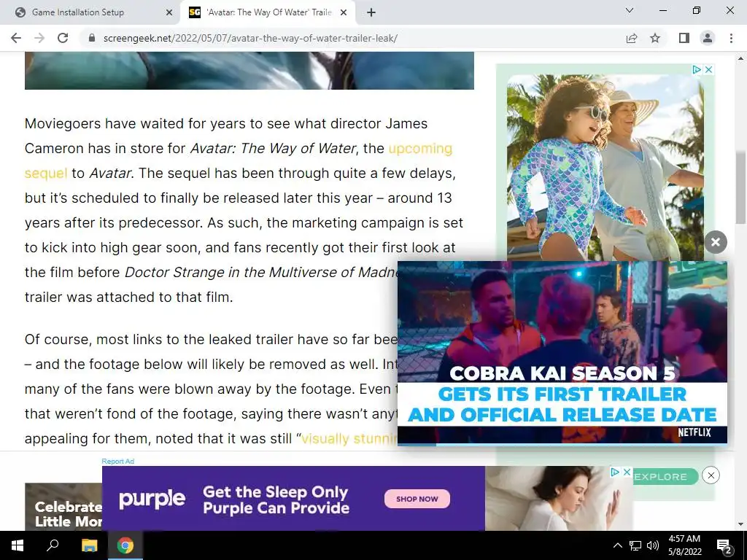Viewport: 747px width, 560px height.
Task: Share this page via address bar icon
Action: (x=632, y=38)
